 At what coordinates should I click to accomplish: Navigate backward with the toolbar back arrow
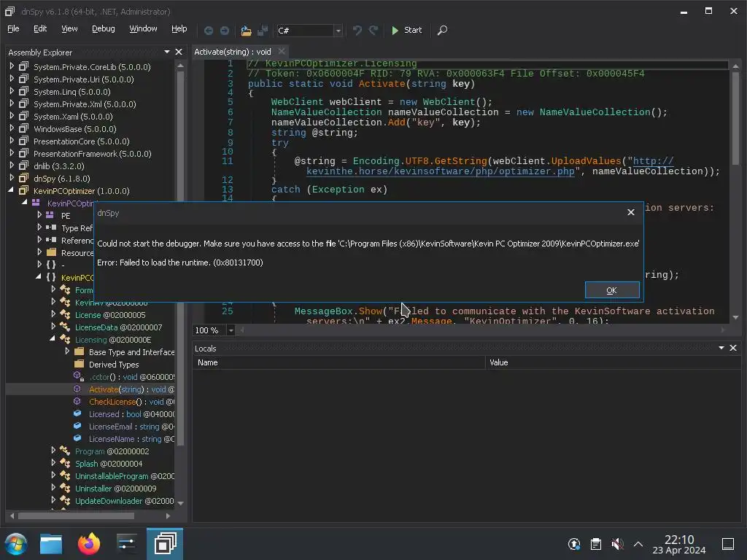pyautogui.click(x=208, y=31)
